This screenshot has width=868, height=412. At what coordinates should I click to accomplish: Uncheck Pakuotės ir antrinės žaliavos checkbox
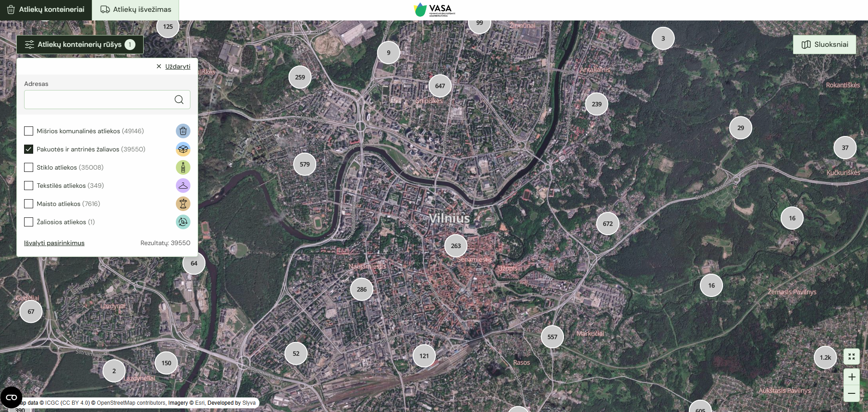[x=29, y=149]
